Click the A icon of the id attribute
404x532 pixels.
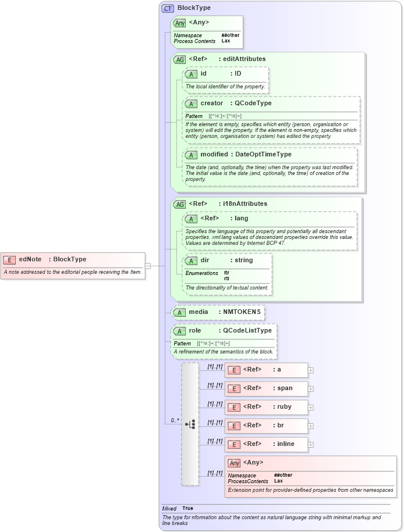pos(192,74)
